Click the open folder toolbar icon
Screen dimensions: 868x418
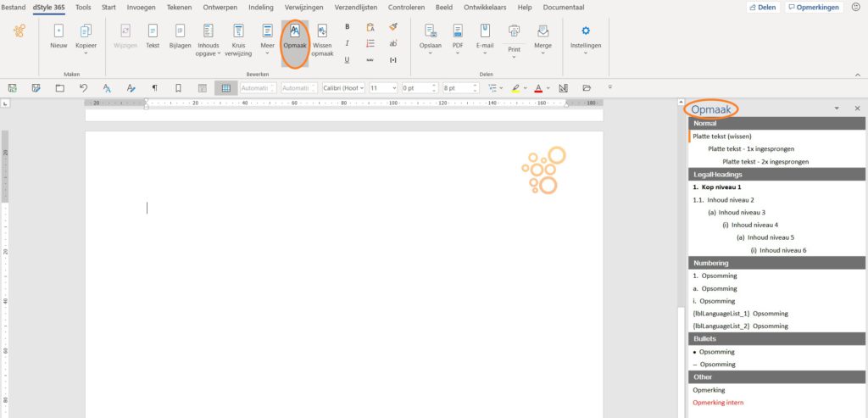[587, 87]
